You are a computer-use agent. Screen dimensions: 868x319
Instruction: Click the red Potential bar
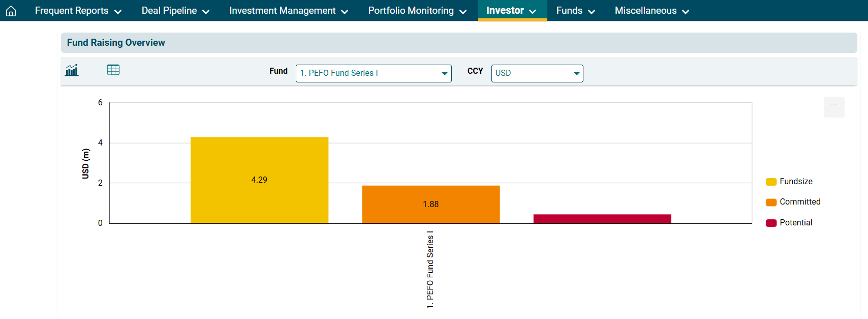point(602,219)
